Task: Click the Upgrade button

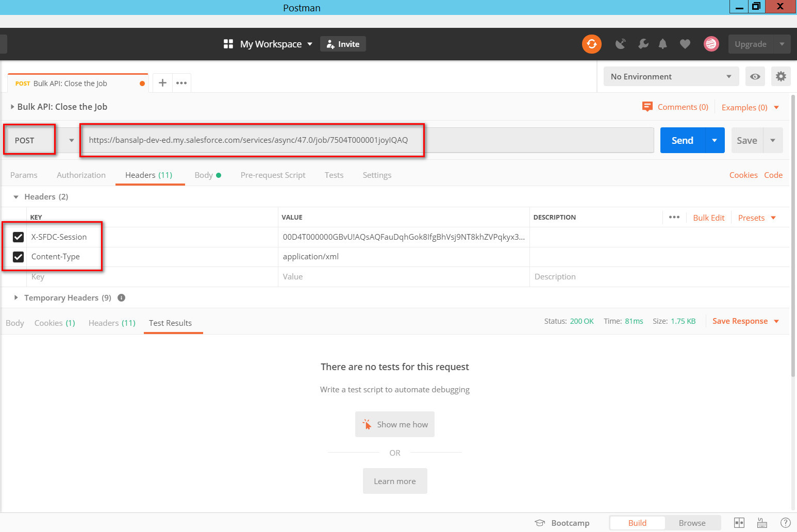Action: point(751,44)
